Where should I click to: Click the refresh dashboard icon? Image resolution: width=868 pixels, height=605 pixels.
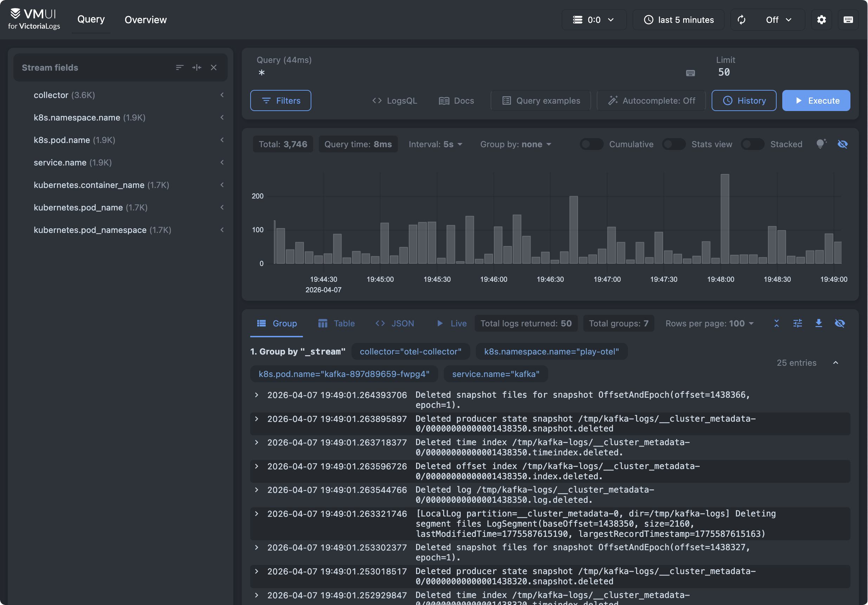(741, 20)
